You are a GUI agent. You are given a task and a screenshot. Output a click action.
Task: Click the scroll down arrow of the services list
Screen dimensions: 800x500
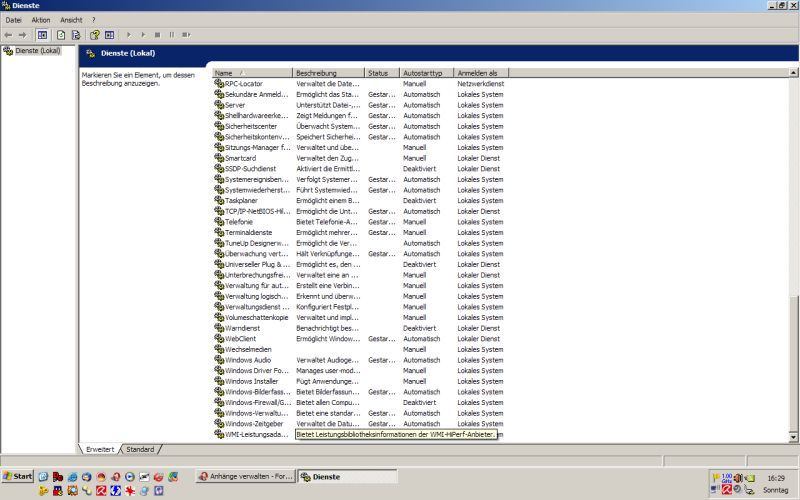click(x=793, y=437)
